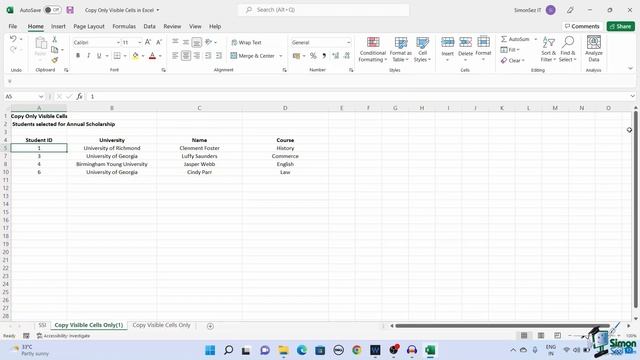The height and width of the screenshot is (360, 640).
Task: Toggle AutoSave switch off/on
Action: point(52,10)
